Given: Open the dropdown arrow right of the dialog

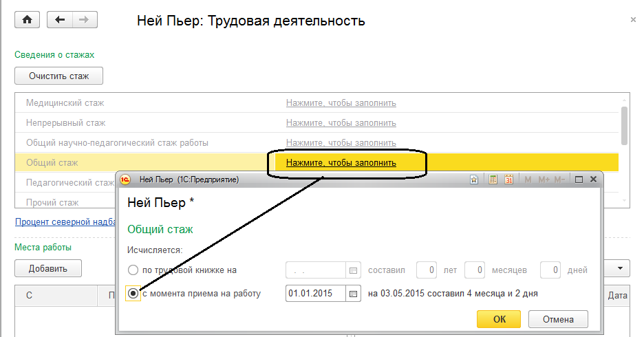Looking at the screenshot, I should coord(620,268).
